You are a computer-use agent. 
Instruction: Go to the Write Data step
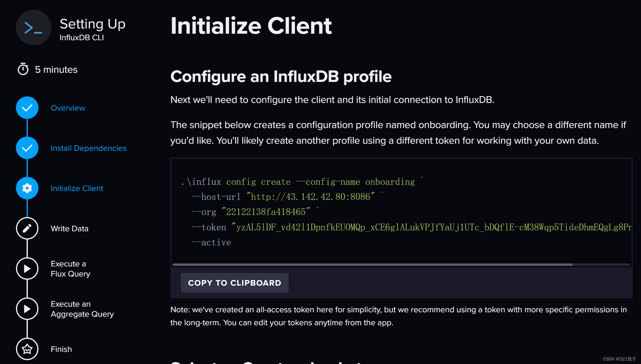click(69, 228)
